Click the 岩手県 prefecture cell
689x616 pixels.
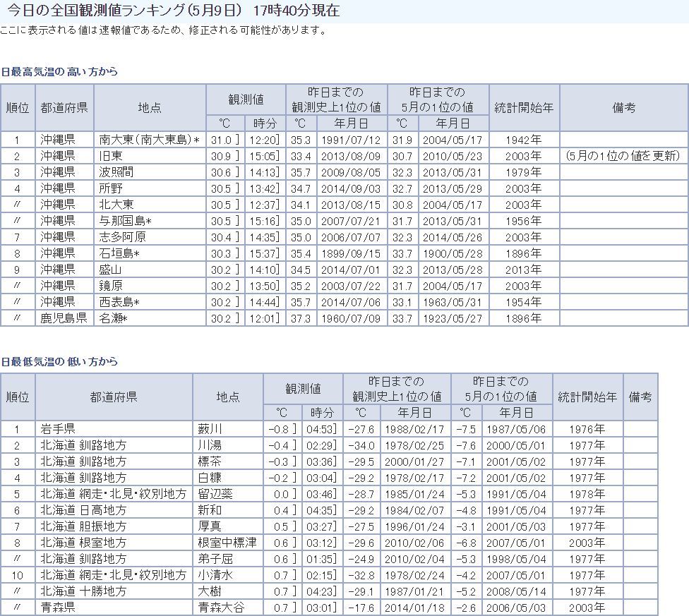[x=58, y=429]
